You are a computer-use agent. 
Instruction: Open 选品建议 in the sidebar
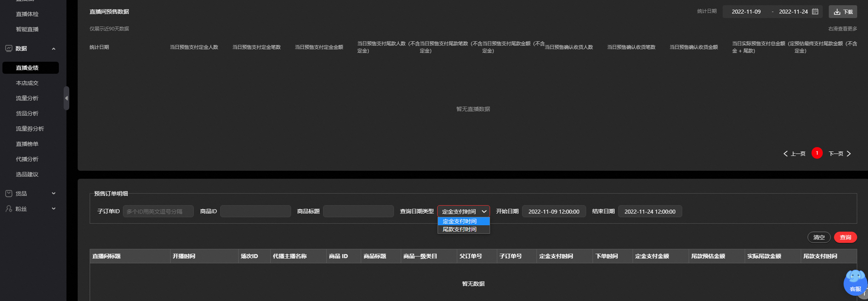click(27, 174)
